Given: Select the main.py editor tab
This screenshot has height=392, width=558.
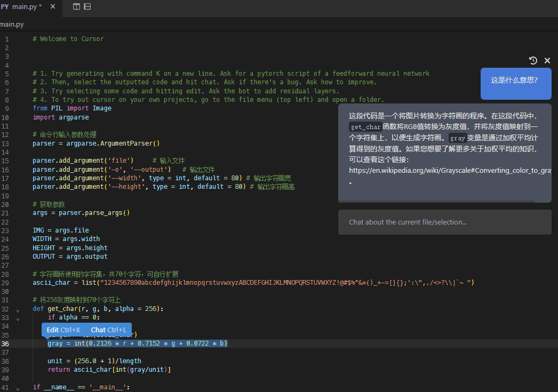Looking at the screenshot, I should point(27,7).
